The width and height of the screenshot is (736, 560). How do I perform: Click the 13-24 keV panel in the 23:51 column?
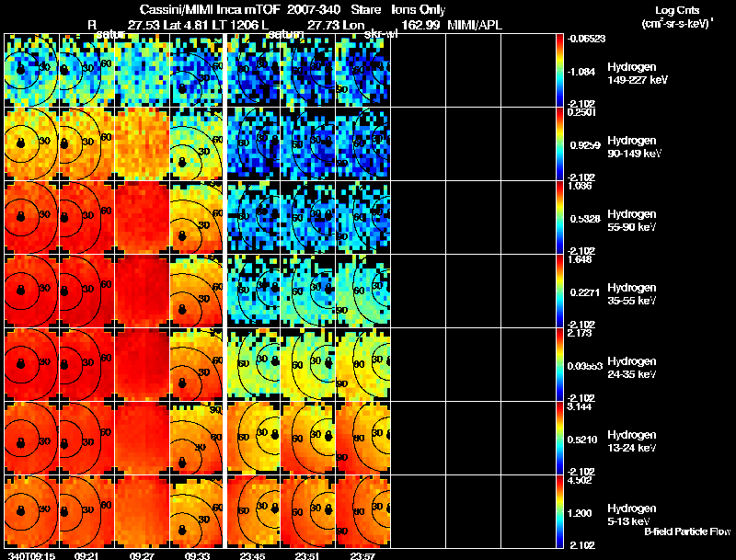tap(308, 438)
